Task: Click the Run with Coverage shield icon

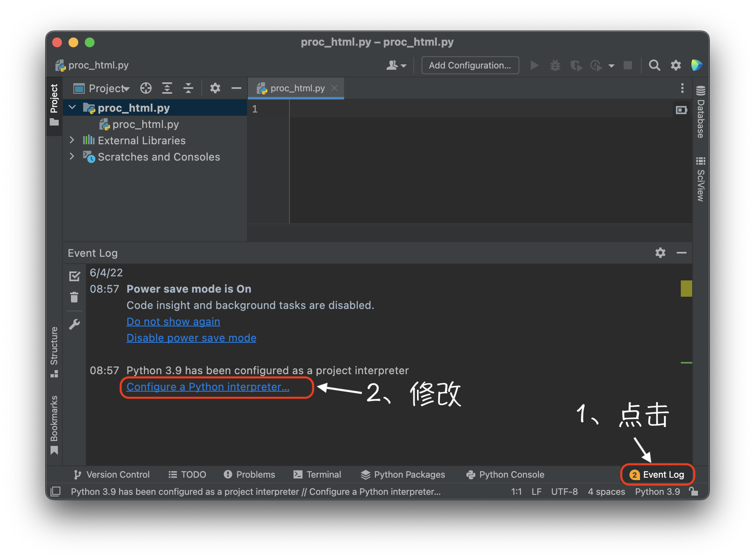Action: point(576,65)
